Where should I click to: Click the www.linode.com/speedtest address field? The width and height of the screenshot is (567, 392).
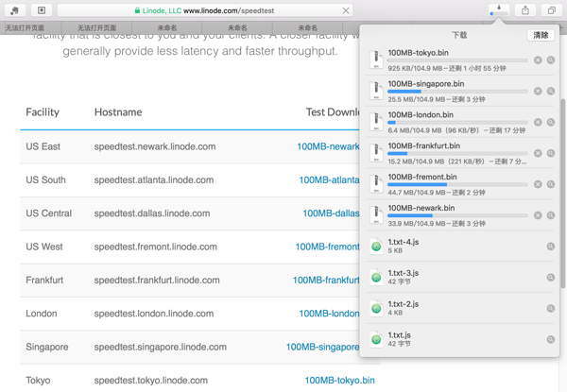click(x=204, y=10)
